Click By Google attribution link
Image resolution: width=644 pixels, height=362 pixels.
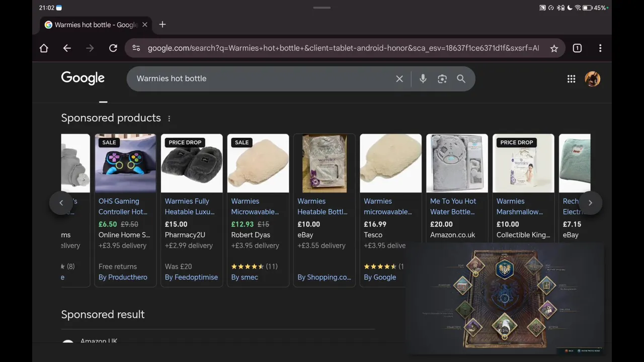[380, 278]
